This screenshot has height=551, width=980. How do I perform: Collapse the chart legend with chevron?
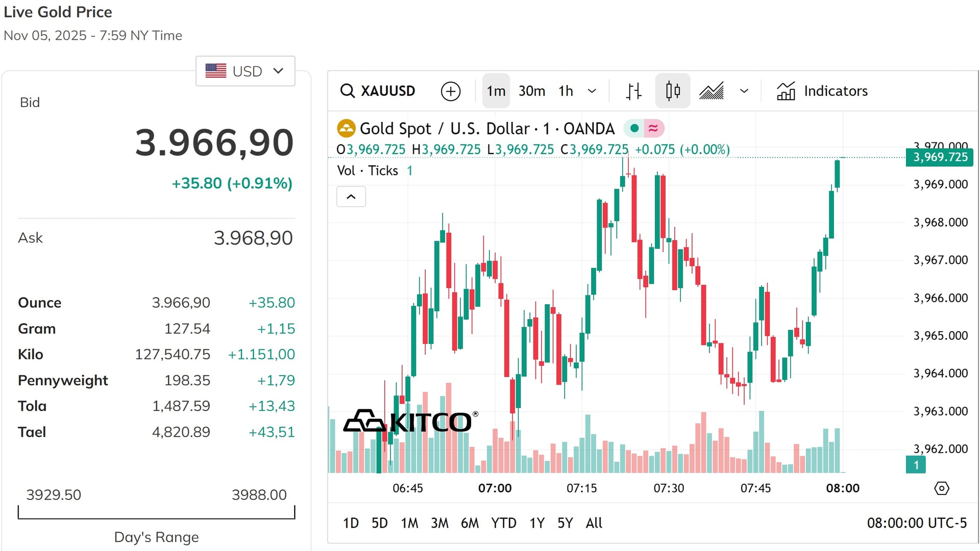[351, 196]
